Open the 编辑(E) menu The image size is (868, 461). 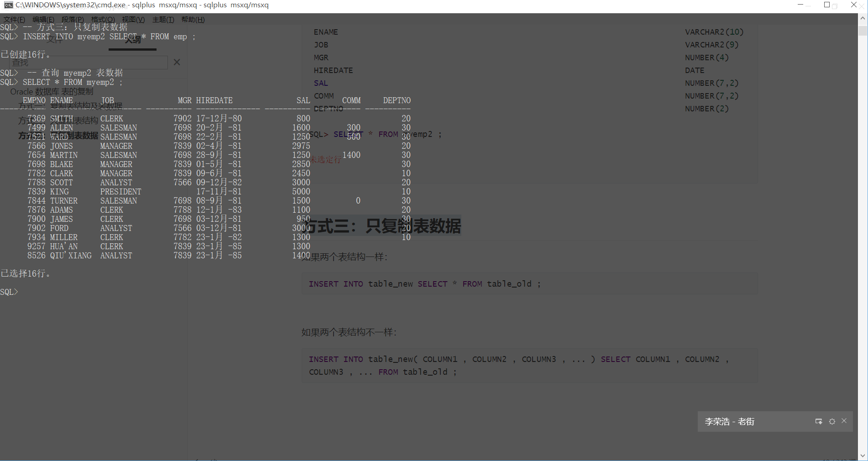pyautogui.click(x=42, y=19)
